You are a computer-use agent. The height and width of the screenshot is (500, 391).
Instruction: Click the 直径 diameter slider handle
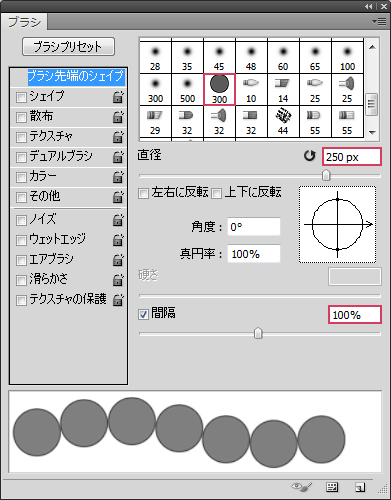(326, 175)
